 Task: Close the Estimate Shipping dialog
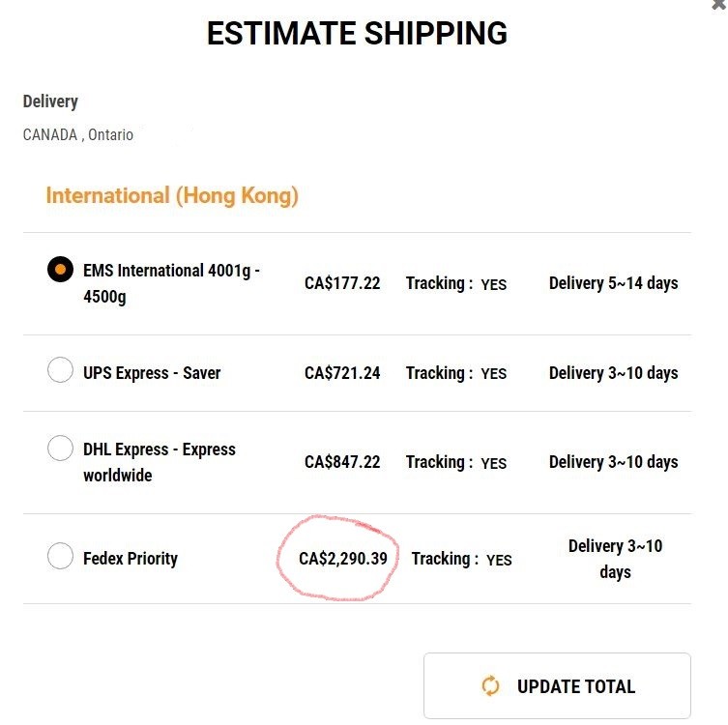click(719, 4)
